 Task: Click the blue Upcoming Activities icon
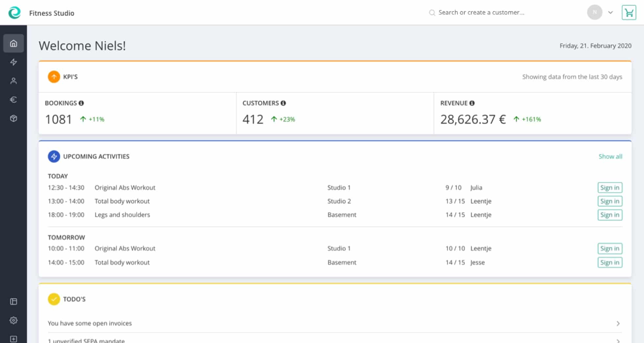click(54, 156)
